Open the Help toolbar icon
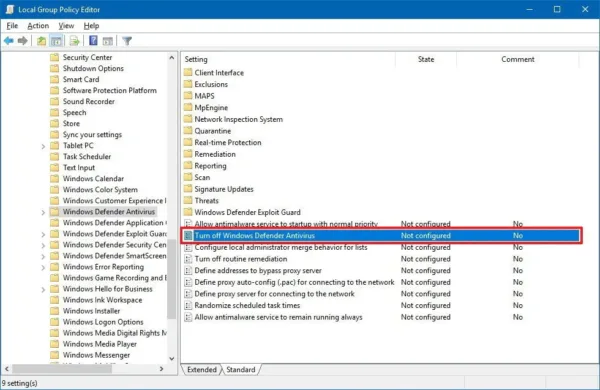Viewport: 600px width, 390px height. 93,41
